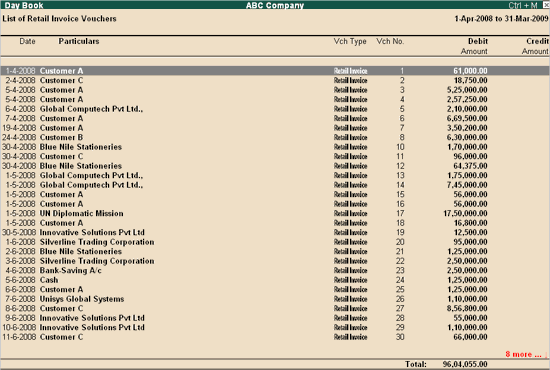Open voucher amount 2,57,250.00
The width and height of the screenshot is (550, 370).
tap(275, 99)
